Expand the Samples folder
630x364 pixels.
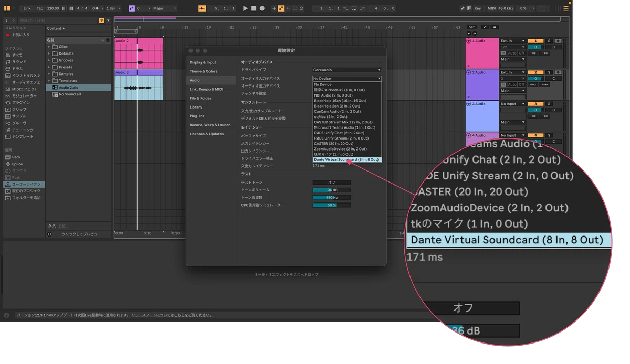(x=49, y=74)
